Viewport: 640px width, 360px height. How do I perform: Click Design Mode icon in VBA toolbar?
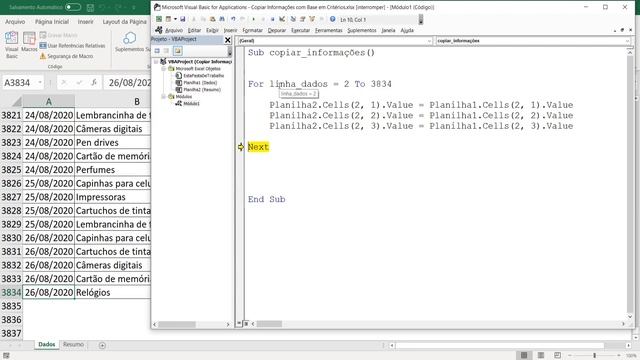[x=282, y=19]
